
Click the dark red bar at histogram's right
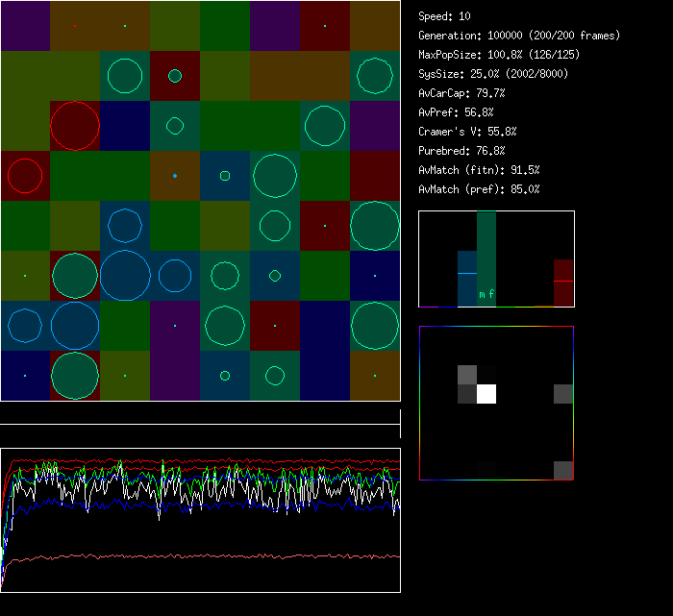pyautogui.click(x=563, y=282)
